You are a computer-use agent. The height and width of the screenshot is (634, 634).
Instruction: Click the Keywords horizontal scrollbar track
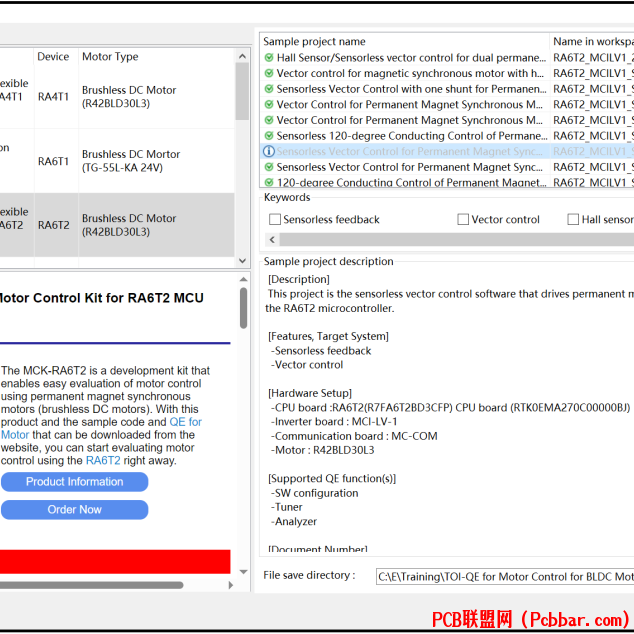[x=456, y=240]
